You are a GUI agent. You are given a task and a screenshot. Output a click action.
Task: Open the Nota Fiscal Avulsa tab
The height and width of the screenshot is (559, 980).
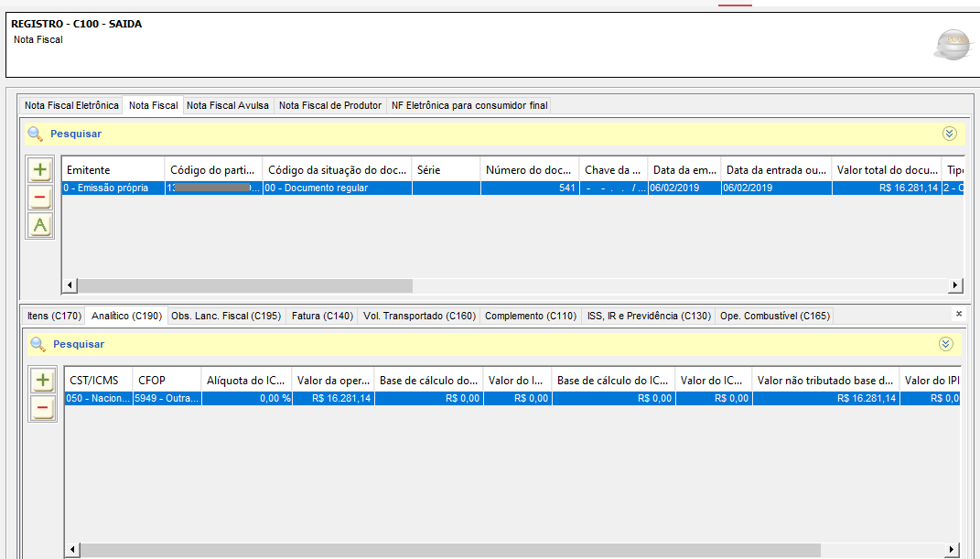pyautogui.click(x=228, y=105)
